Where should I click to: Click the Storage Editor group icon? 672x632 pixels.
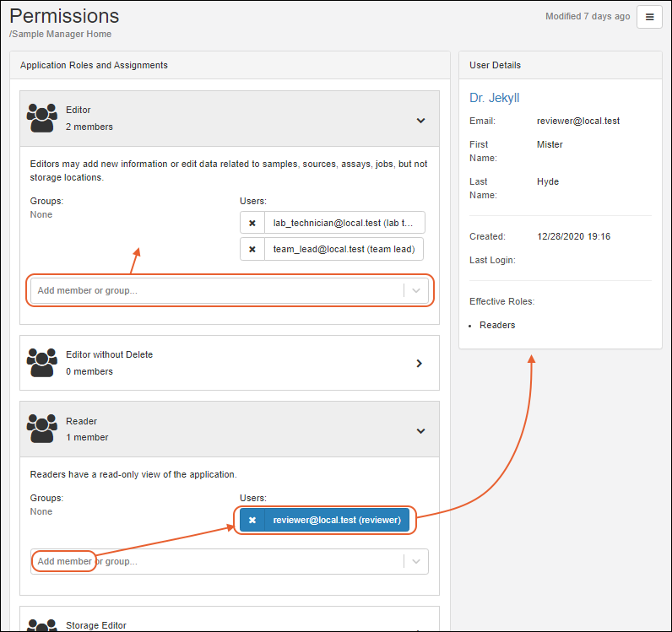click(41, 625)
